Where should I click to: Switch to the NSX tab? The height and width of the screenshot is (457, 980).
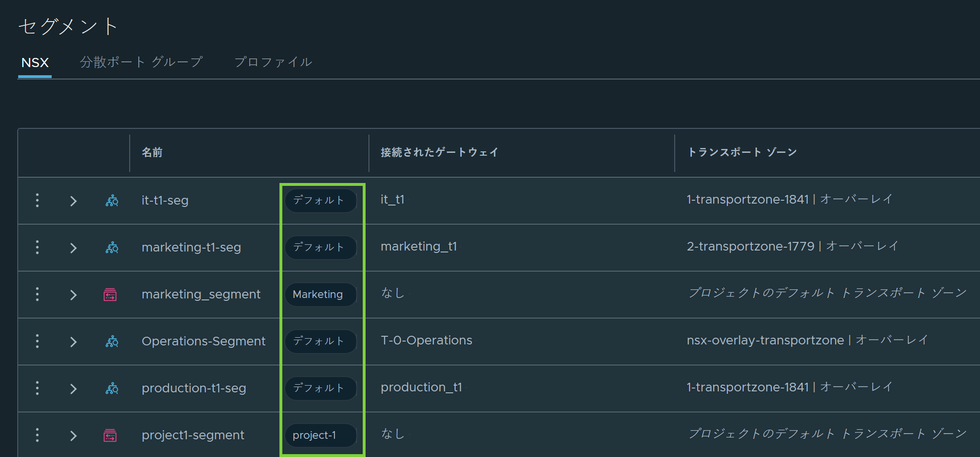point(35,63)
